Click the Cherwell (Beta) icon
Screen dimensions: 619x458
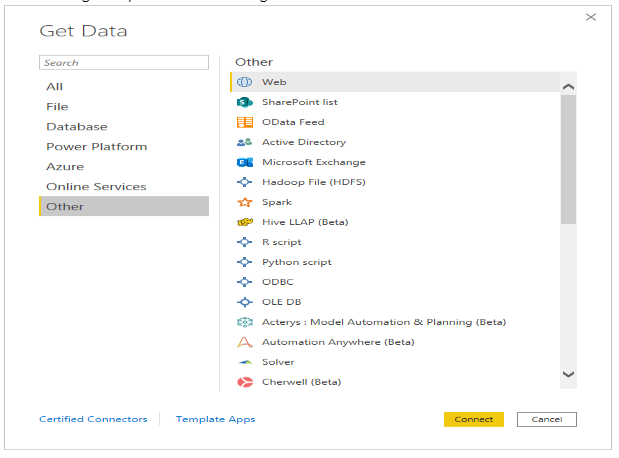[245, 382]
